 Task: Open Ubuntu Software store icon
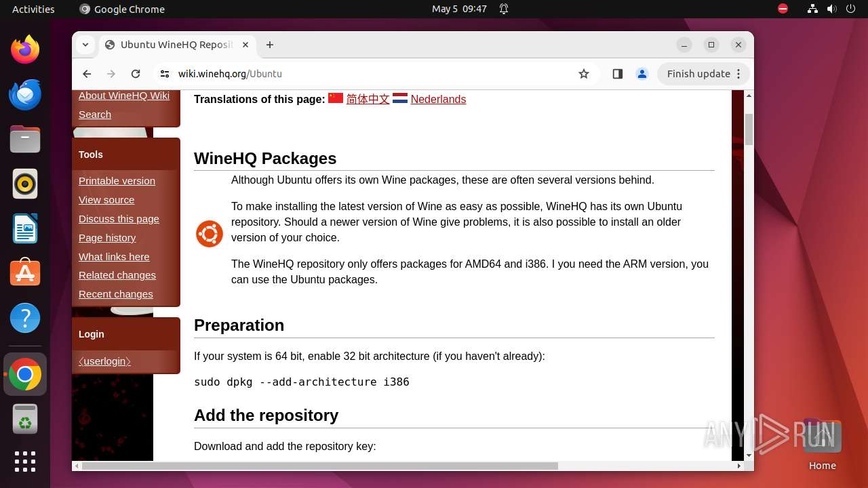tap(25, 273)
